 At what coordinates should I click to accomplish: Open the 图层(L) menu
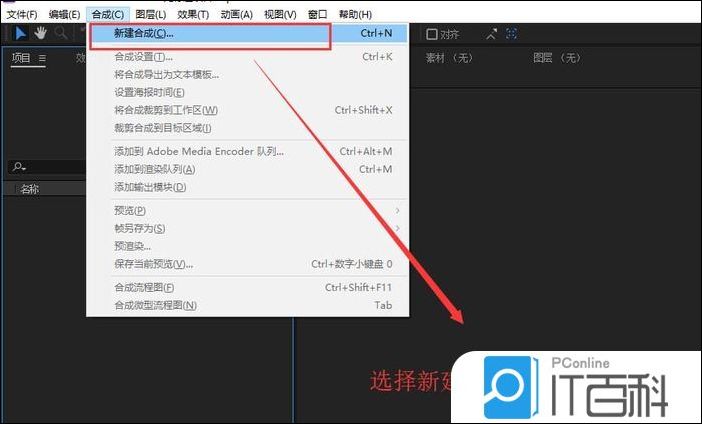(151, 14)
